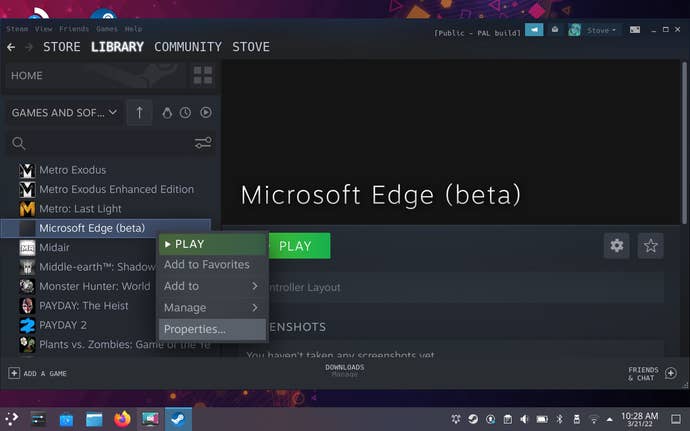
Task: Toggle the Linux penguin filter icon
Action: [167, 113]
